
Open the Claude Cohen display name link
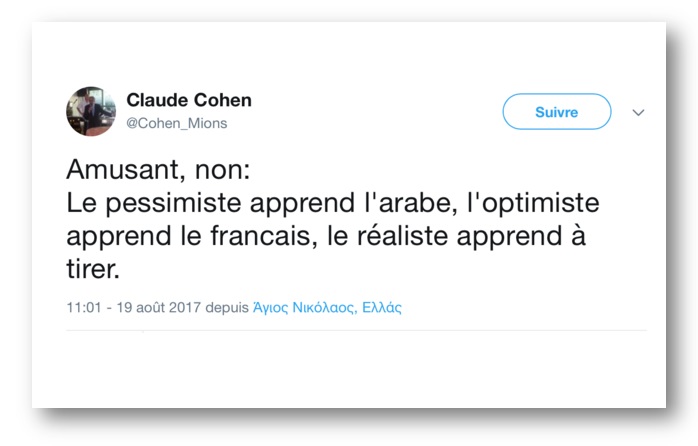(188, 100)
